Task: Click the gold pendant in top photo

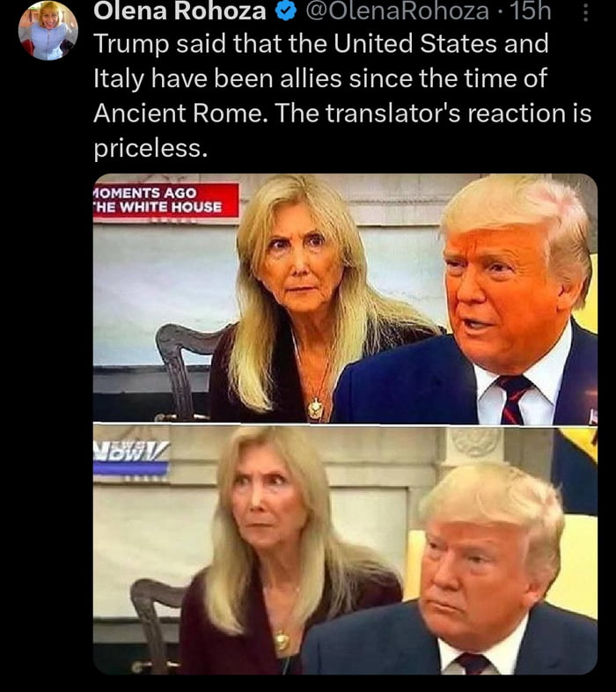Action: (315, 409)
